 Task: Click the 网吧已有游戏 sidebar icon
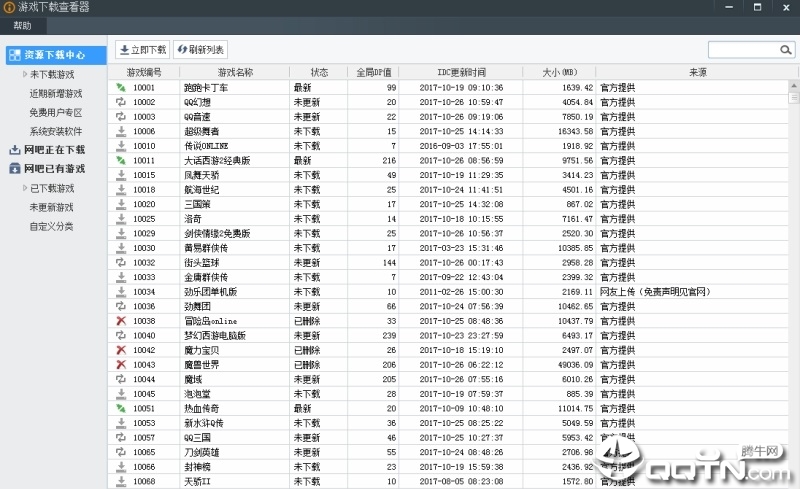pyautogui.click(x=15, y=168)
